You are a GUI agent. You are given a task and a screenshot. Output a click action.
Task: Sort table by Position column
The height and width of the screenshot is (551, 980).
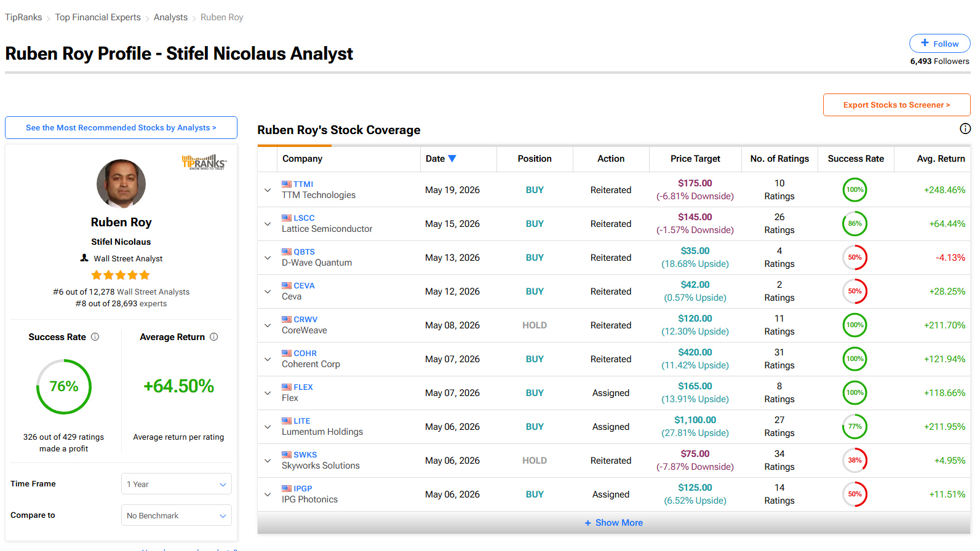click(535, 159)
